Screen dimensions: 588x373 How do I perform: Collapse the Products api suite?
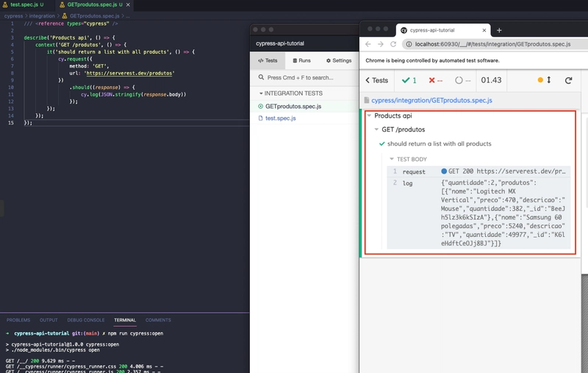tap(392, 116)
